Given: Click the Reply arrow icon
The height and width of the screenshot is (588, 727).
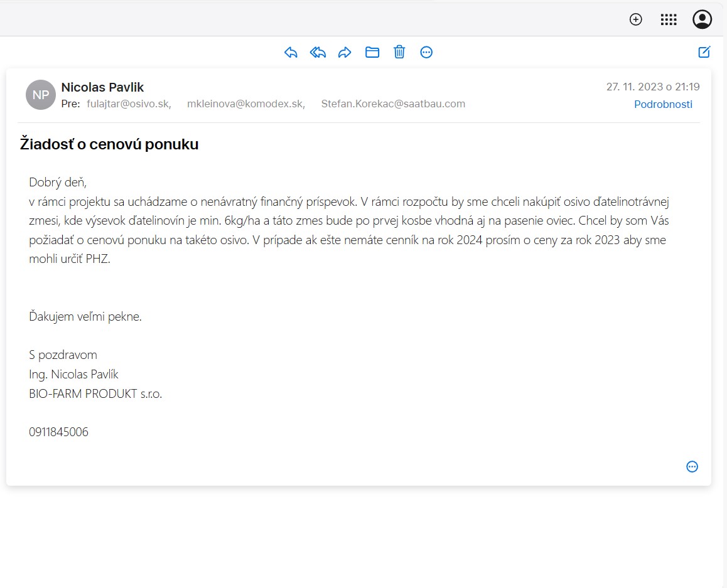Looking at the screenshot, I should pyautogui.click(x=291, y=52).
